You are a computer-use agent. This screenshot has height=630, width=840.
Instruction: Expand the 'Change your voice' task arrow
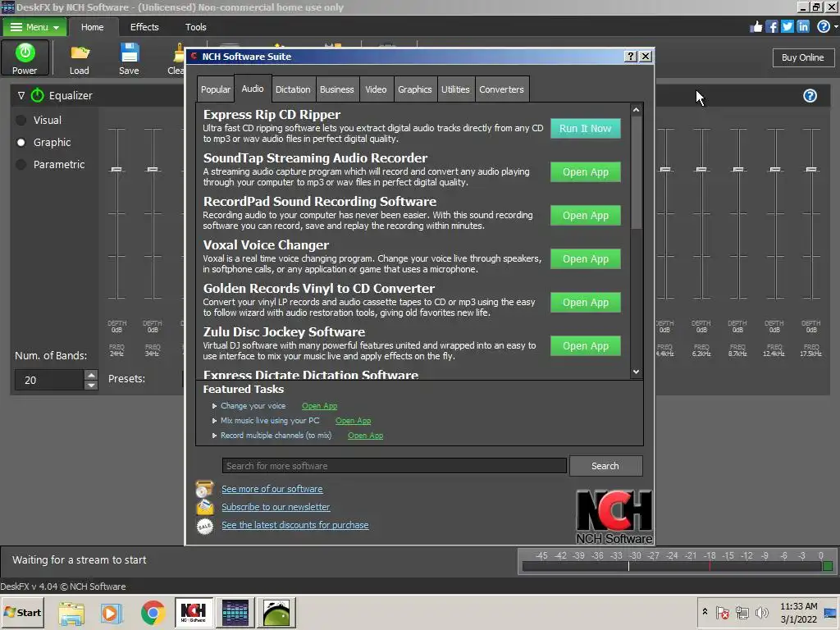click(214, 406)
